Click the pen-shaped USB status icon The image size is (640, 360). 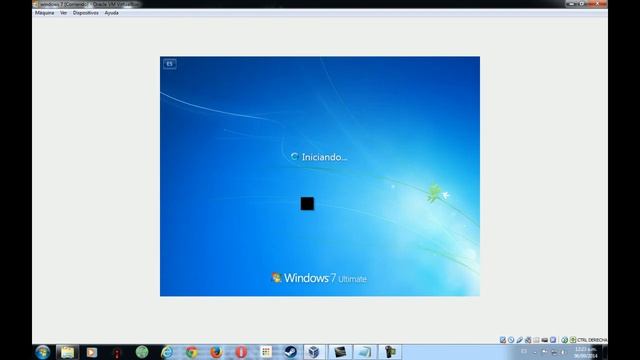click(x=520, y=340)
